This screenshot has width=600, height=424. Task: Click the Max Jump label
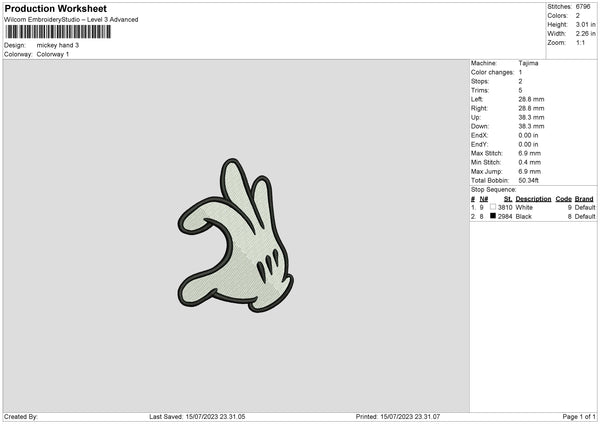click(487, 172)
